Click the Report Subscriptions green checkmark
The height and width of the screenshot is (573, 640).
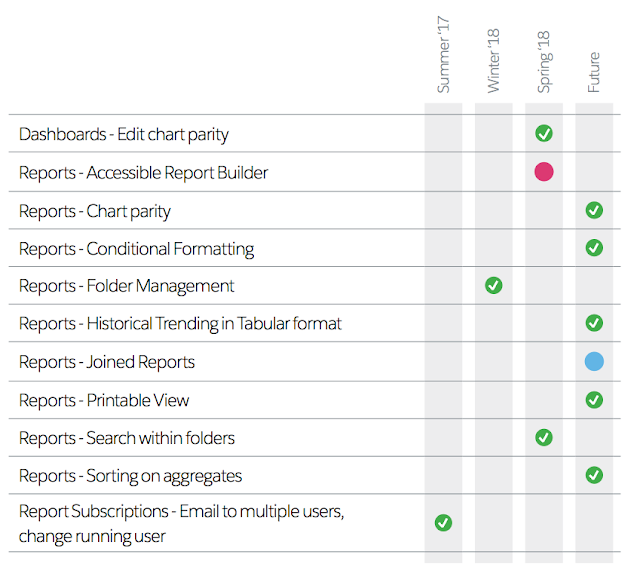pos(443,522)
